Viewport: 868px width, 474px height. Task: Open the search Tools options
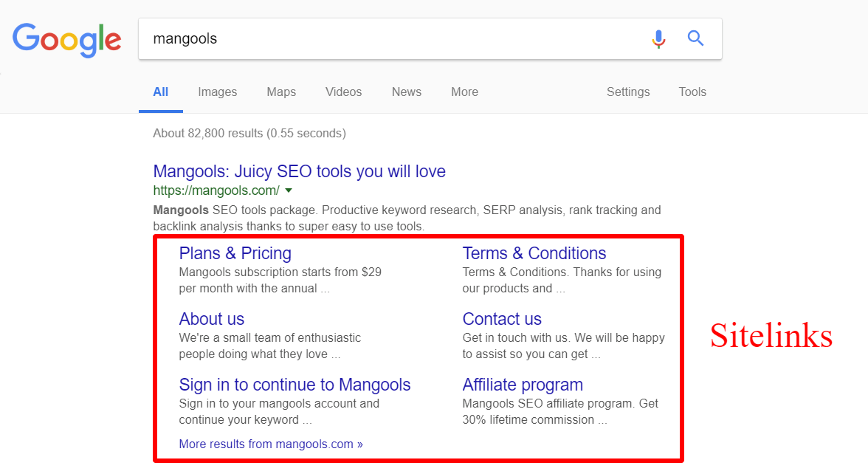click(x=692, y=92)
